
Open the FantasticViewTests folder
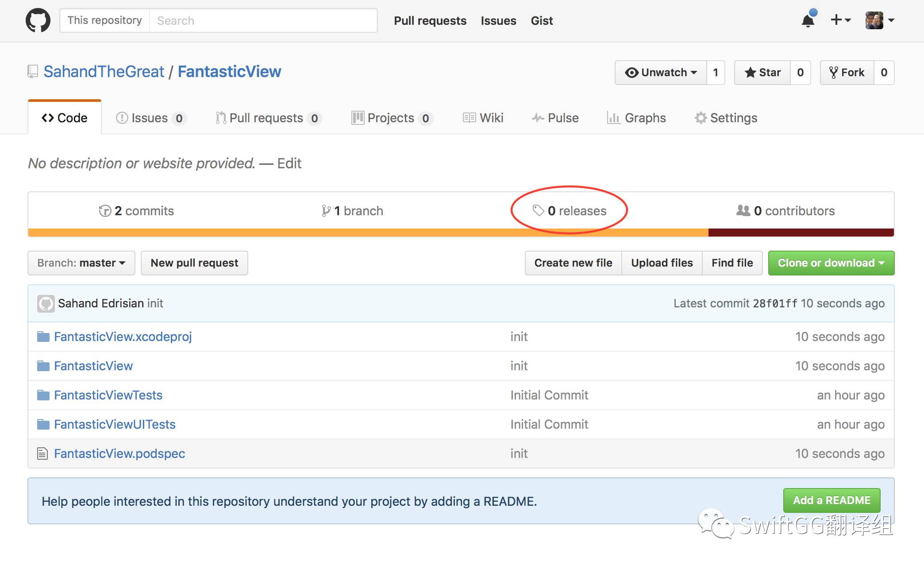108,395
